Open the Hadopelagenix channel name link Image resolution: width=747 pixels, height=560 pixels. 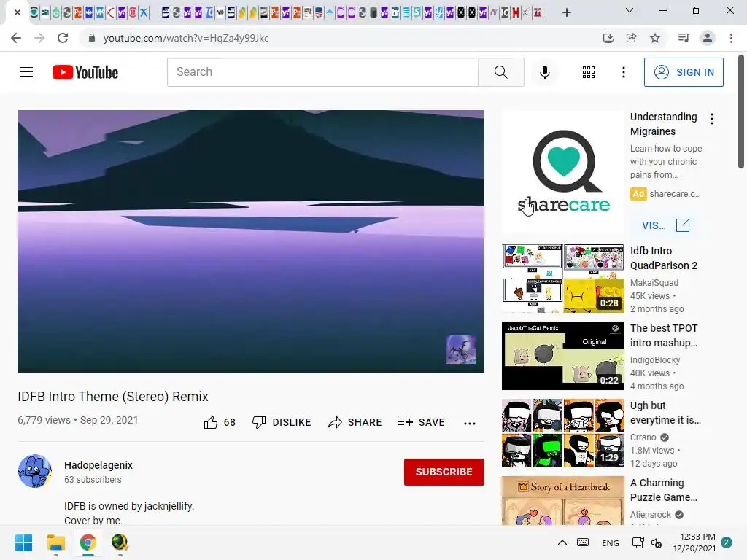coord(98,465)
